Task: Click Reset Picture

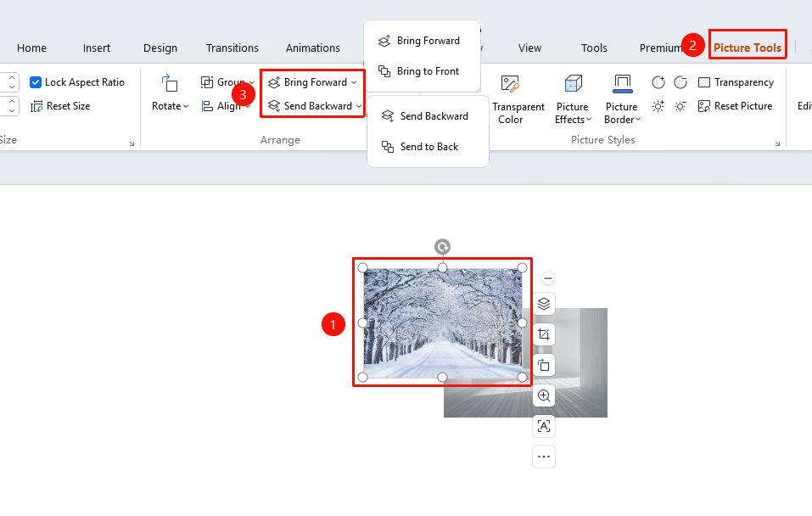Action: coord(735,106)
